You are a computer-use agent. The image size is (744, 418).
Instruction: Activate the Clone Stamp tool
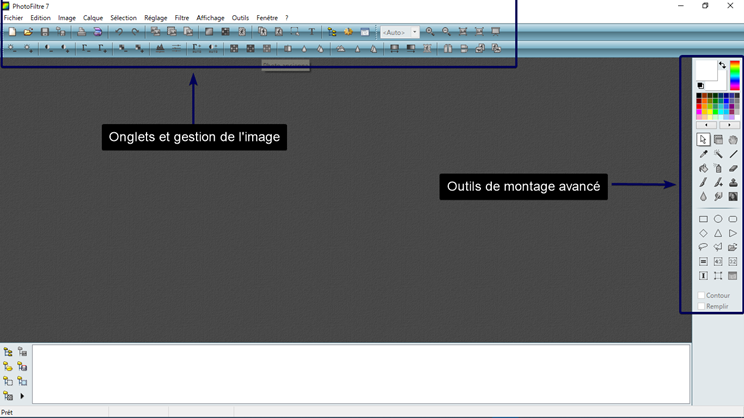click(733, 183)
